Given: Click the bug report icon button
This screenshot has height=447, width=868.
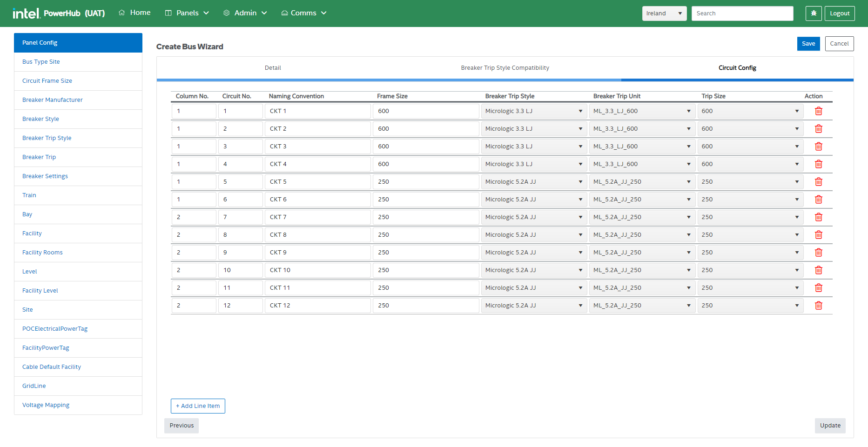Looking at the screenshot, I should coord(814,13).
